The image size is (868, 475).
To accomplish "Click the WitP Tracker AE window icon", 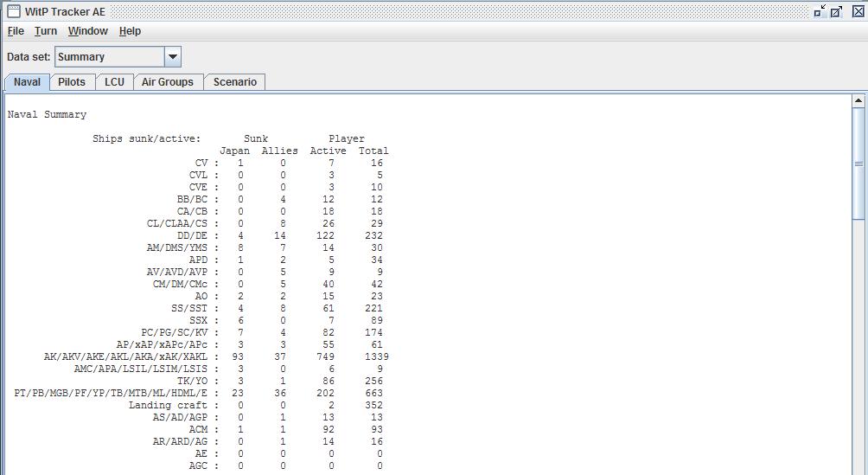I will (13, 11).
